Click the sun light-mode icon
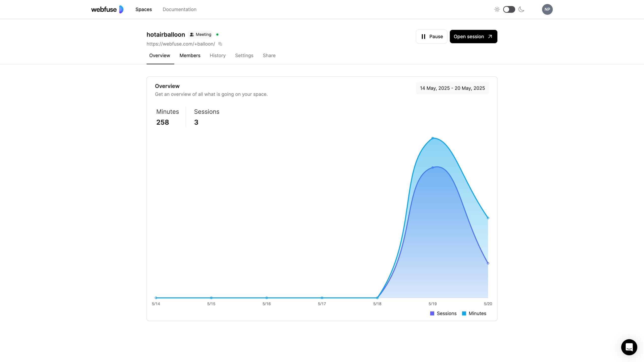 click(497, 9)
